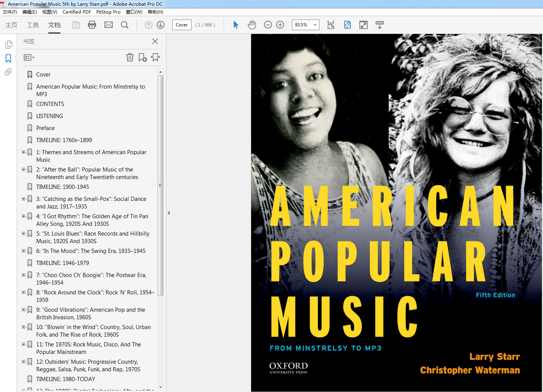The height and width of the screenshot is (392, 543).
Task: Open the Certified PDF menu
Action: click(x=77, y=12)
